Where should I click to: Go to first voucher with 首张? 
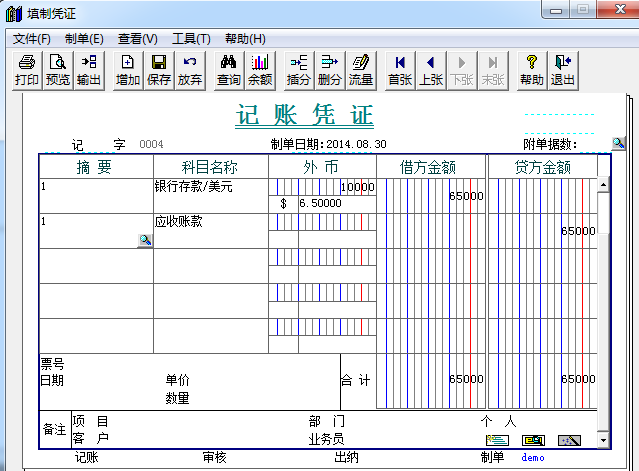(399, 70)
